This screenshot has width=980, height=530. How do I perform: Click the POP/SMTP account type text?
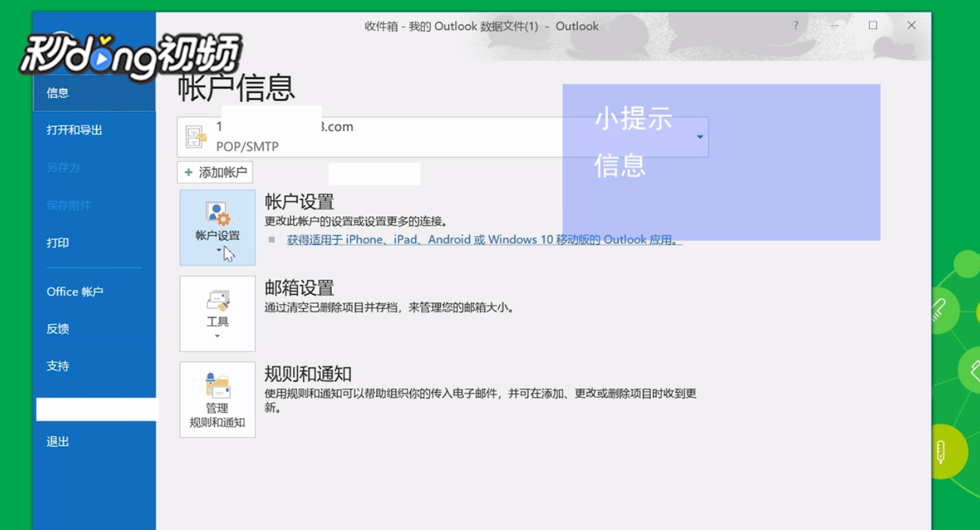pyautogui.click(x=247, y=147)
